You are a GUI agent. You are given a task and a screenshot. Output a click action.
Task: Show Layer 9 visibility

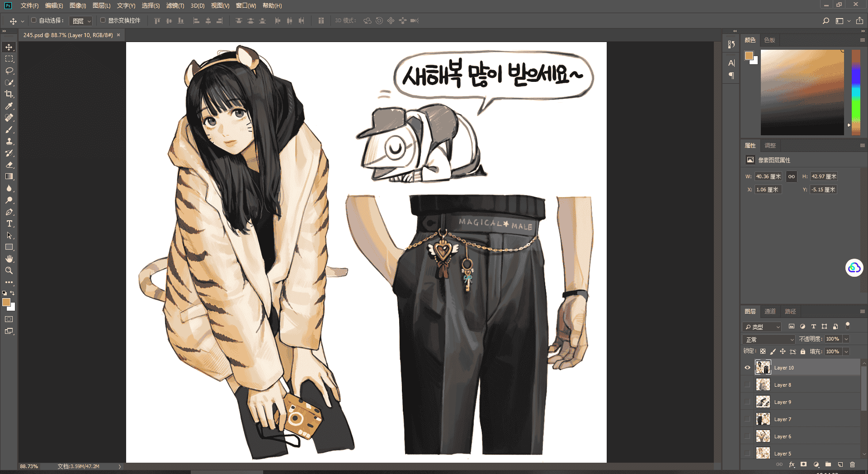point(747,402)
